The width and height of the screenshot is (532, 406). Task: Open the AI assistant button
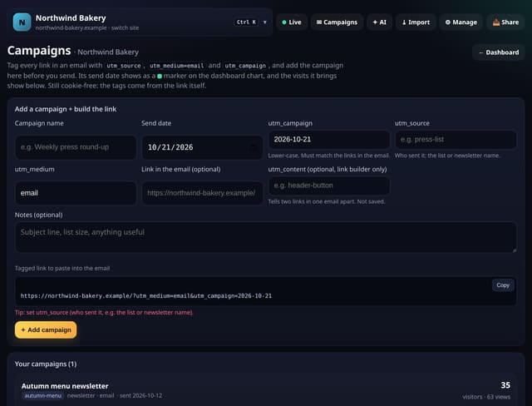(x=379, y=22)
